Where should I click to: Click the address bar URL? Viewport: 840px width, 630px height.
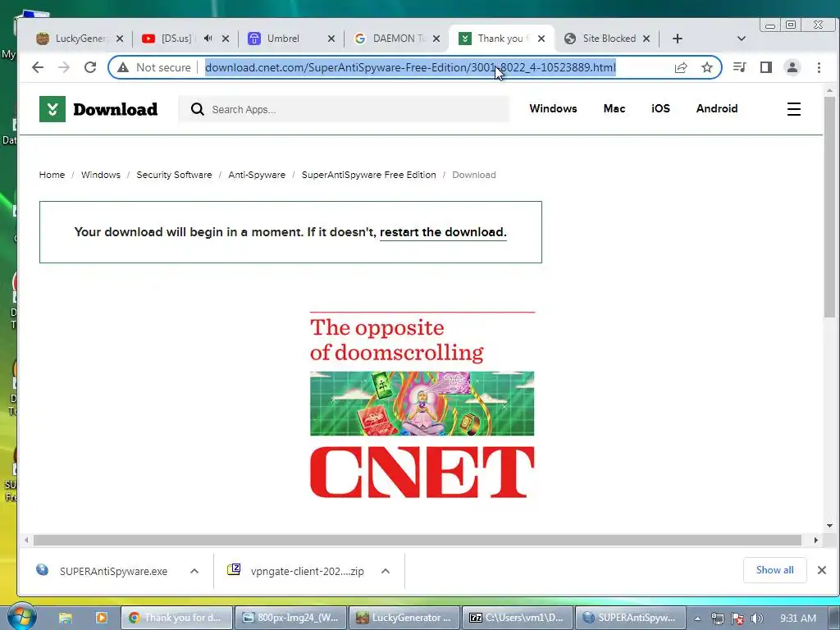(x=410, y=67)
